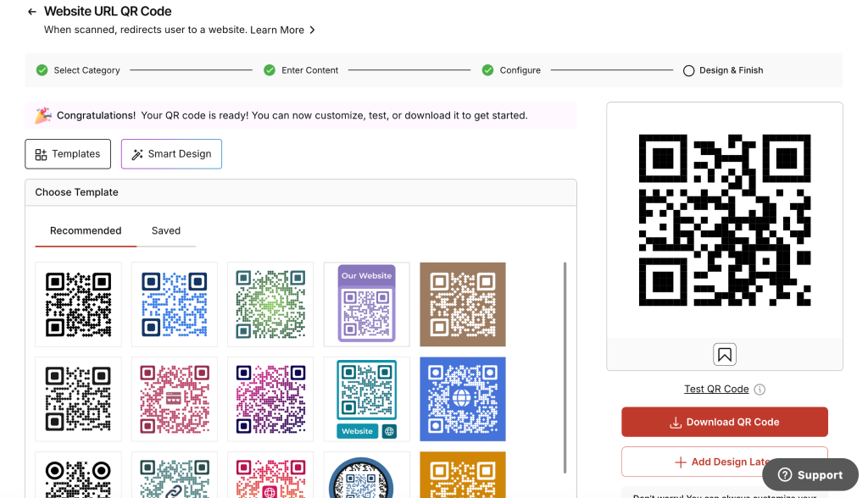Choose the brown background QR template
Image resolution: width=868 pixels, height=498 pixels.
pyautogui.click(x=463, y=304)
